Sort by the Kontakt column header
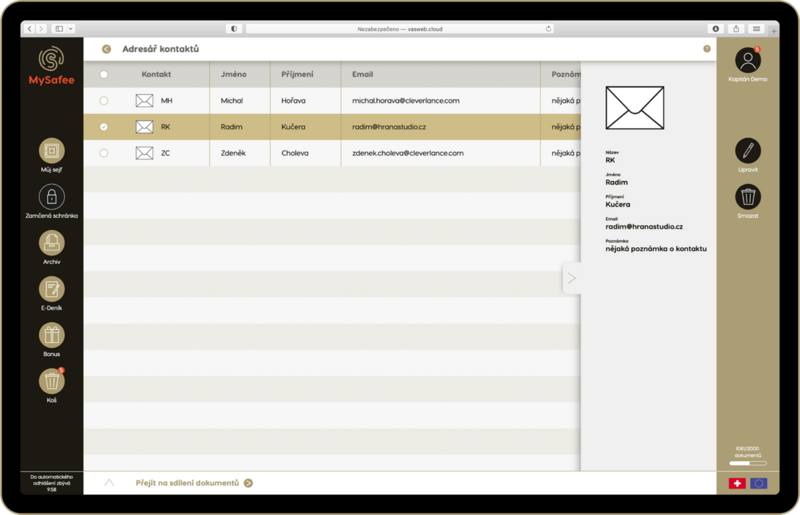800x515 pixels. (156, 74)
